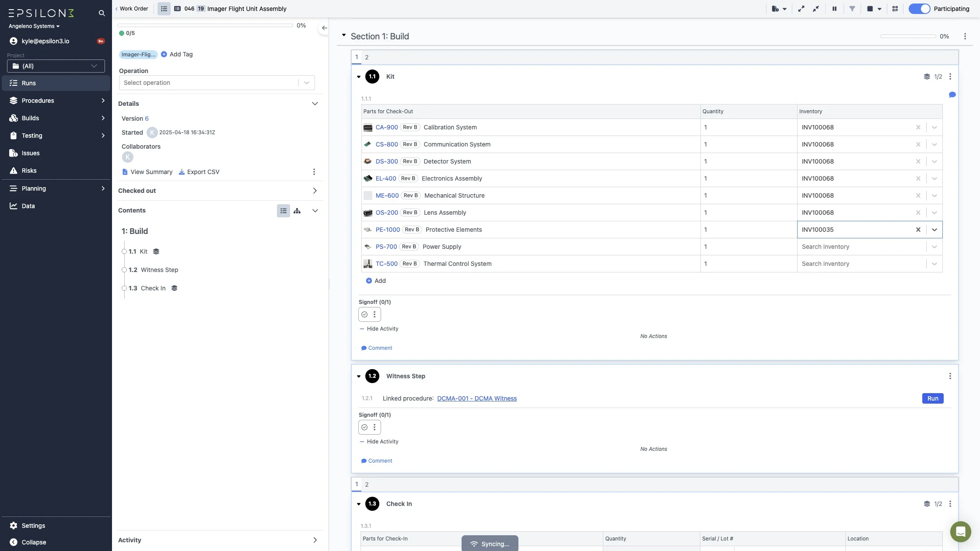Open the comment bubble on step 1.1.1
Viewport: 980px width, 551px height.
coord(952,95)
